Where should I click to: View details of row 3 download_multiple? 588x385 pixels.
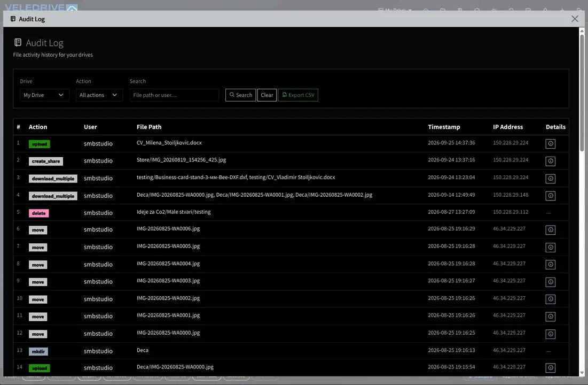pyautogui.click(x=550, y=179)
